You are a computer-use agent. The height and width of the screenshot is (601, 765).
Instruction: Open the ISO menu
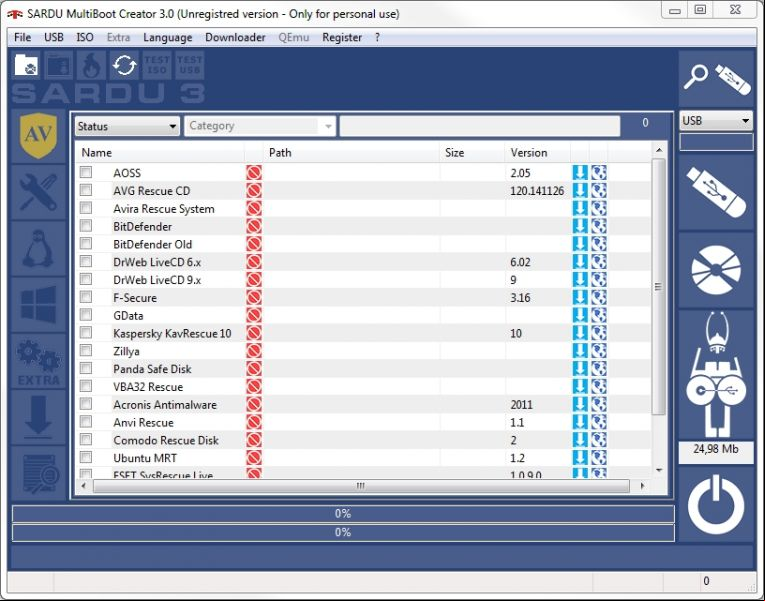(x=85, y=38)
